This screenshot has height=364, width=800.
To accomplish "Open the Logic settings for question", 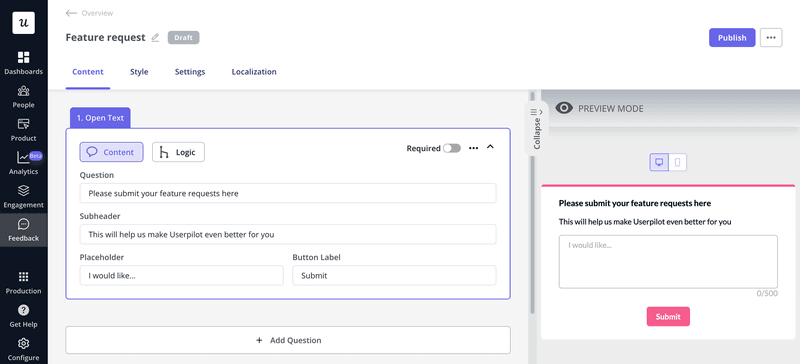I will click(x=178, y=152).
